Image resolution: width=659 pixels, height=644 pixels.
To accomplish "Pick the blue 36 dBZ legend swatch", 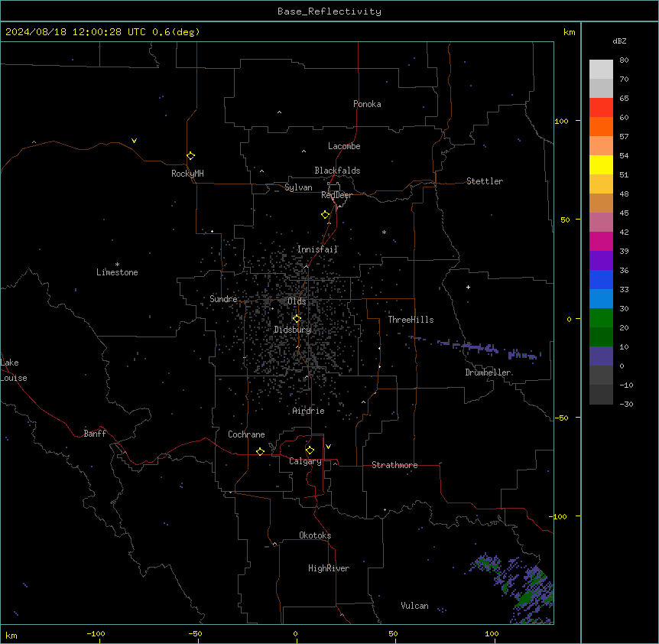I will (601, 279).
